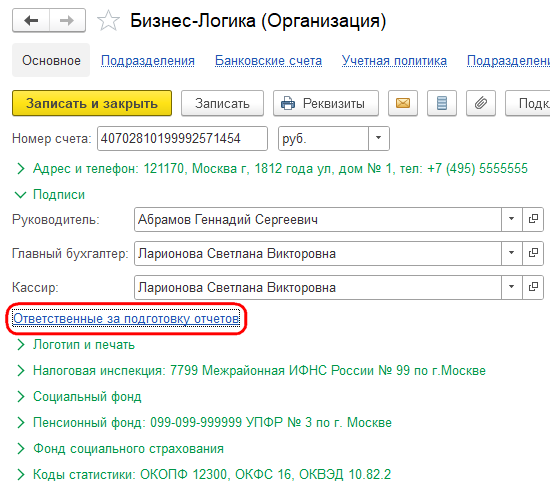Go forward with the right arrow button
550x495 pixels.
tap(67, 21)
